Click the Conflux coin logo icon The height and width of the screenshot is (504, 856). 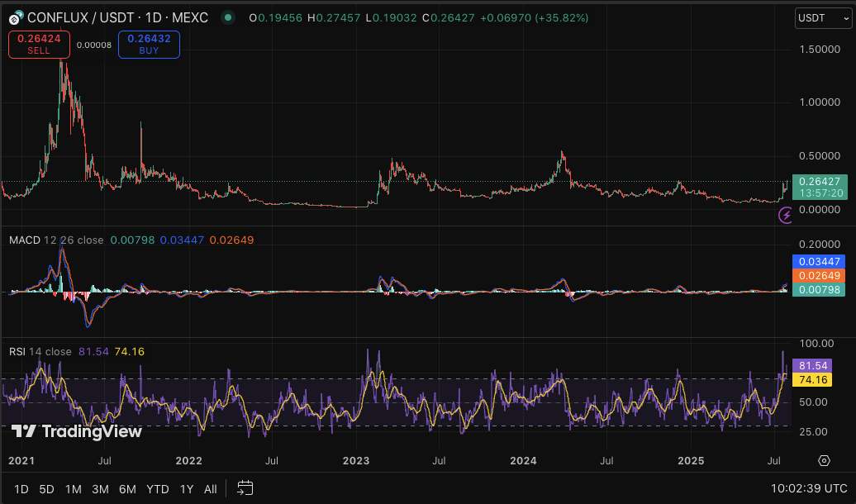(16, 18)
